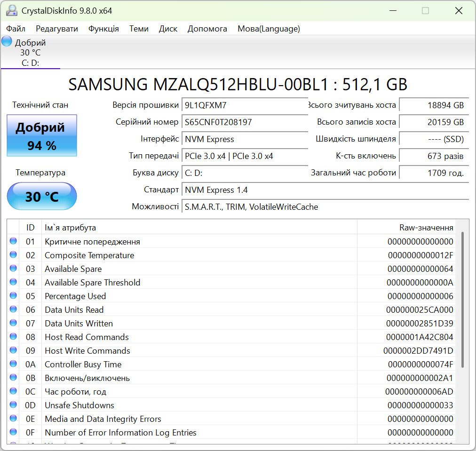The image size is (476, 451).
Task: Click the CrystalDiskInfo app icon in title bar
Action: coord(12,11)
